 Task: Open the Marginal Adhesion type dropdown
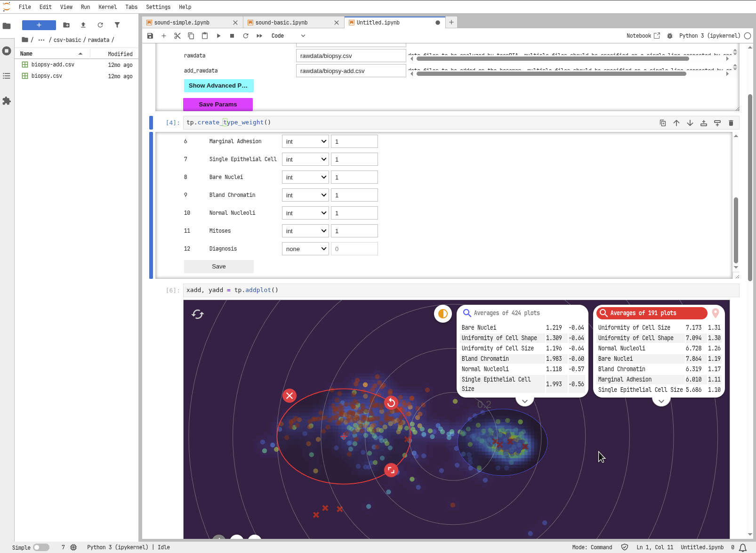306,142
